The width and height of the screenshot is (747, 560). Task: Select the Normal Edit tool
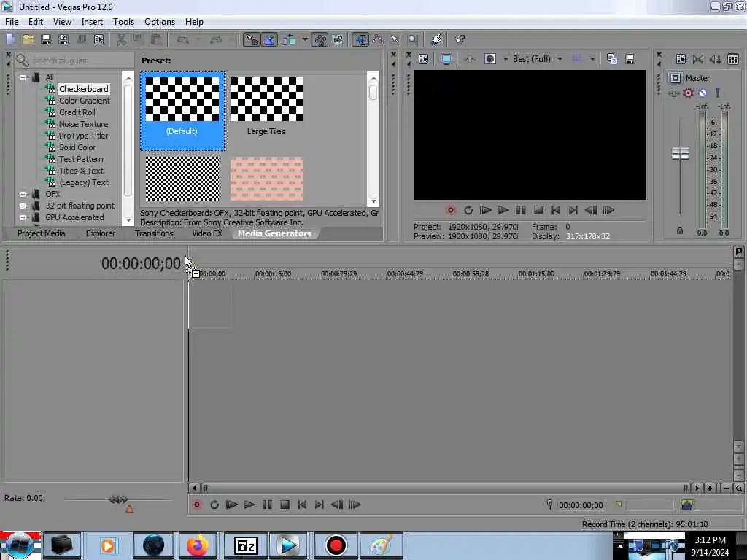tap(360, 39)
